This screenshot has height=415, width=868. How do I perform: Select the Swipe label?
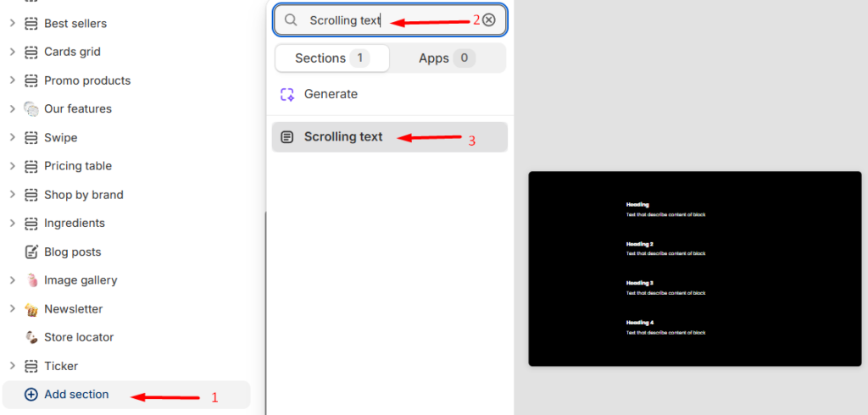61,138
